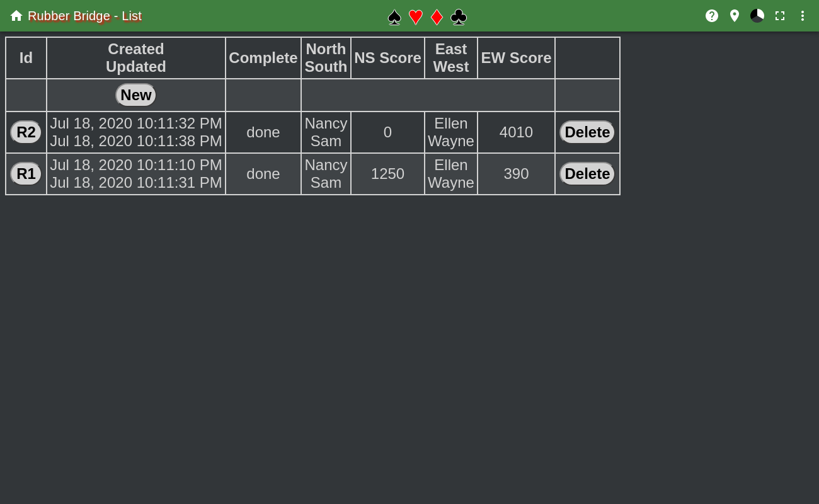Image resolution: width=819 pixels, height=504 pixels.
Task: Click the location pin icon
Action: pyautogui.click(x=735, y=16)
